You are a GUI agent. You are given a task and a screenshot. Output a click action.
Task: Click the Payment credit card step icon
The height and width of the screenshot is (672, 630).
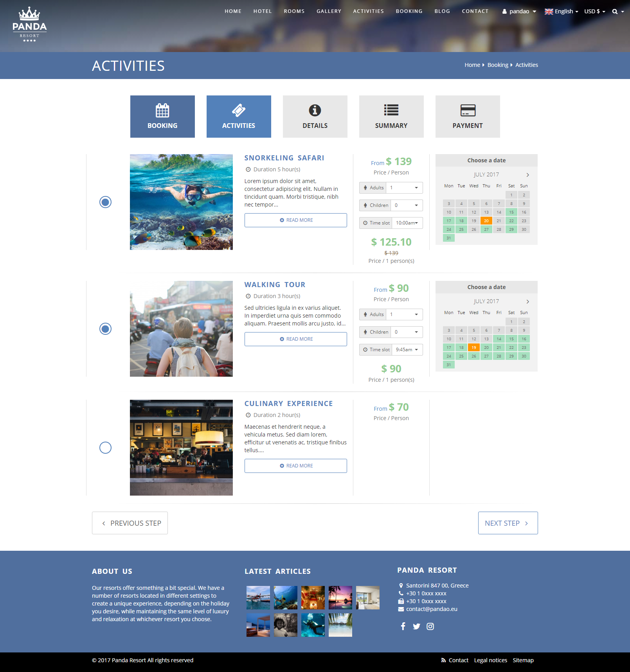point(468,110)
